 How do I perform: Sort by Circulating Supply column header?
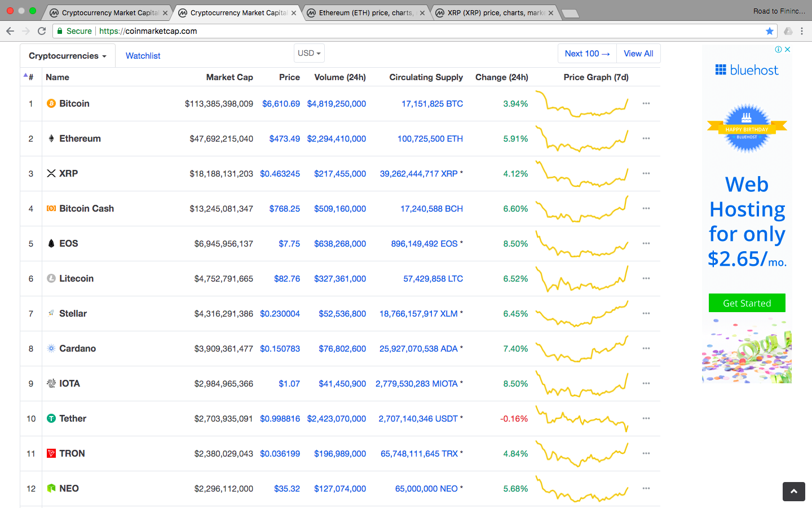(426, 77)
